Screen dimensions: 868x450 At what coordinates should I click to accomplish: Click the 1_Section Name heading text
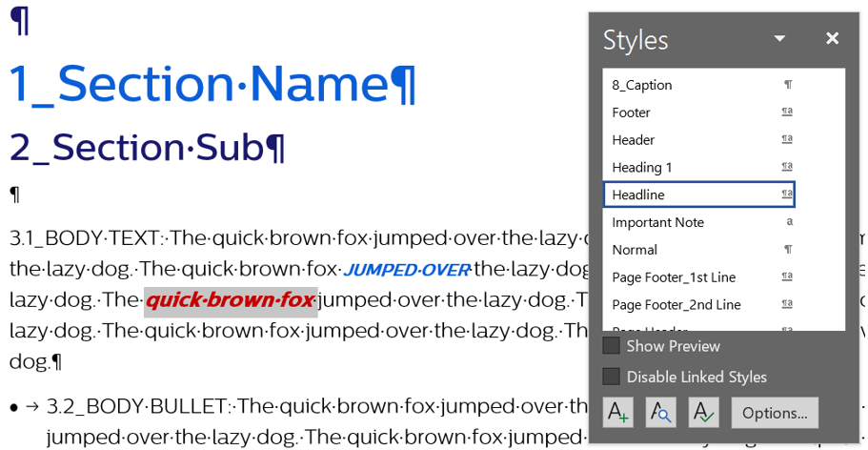point(212,84)
